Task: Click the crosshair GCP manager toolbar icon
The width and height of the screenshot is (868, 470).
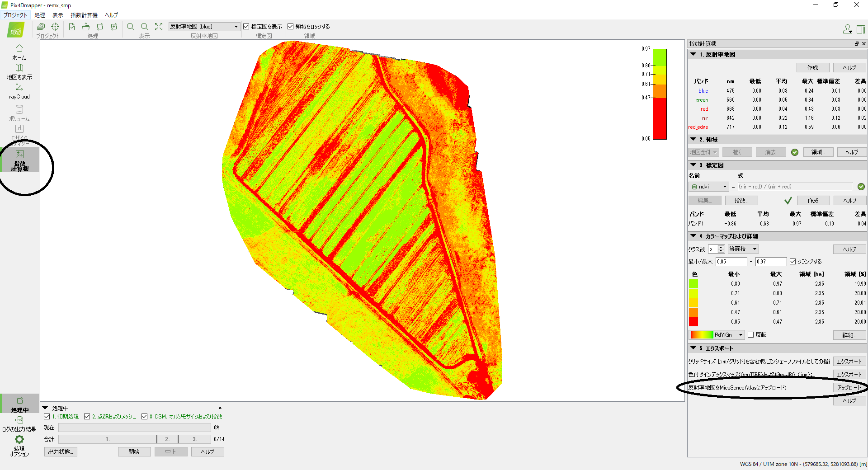Action: [x=55, y=27]
